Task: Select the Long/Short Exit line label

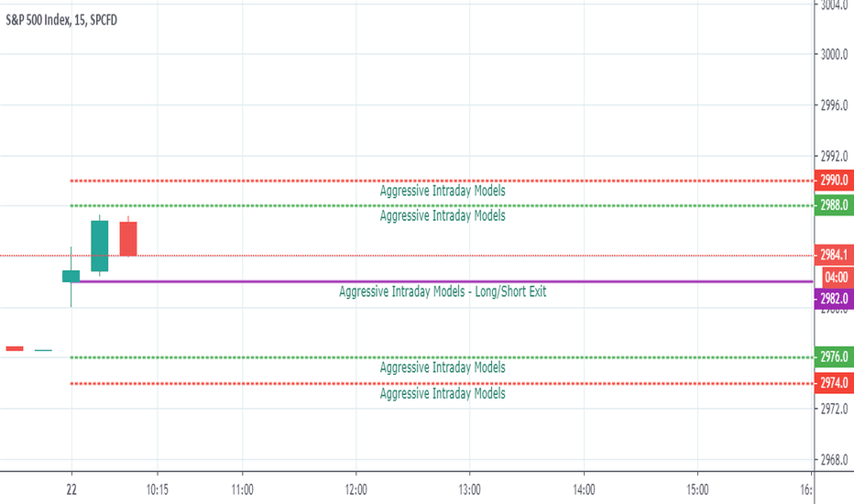Action: 443,291
